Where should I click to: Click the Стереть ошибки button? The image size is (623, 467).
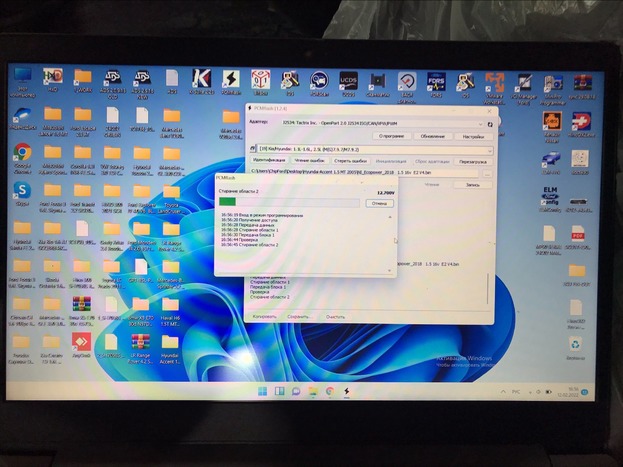coord(350,160)
